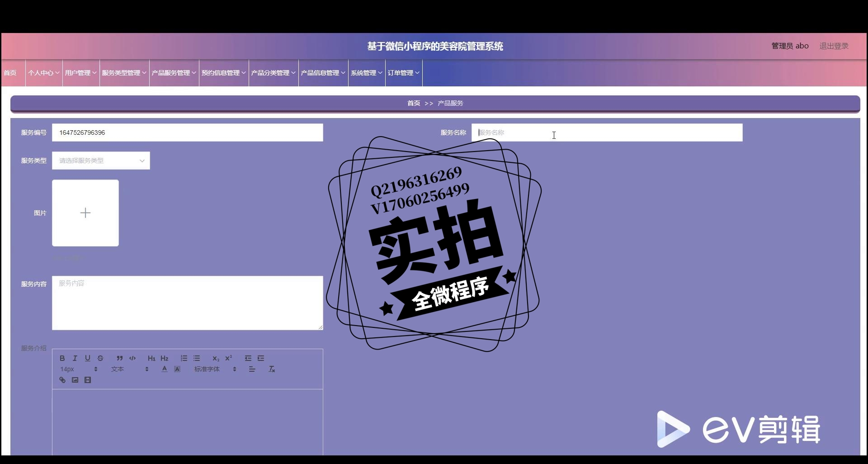Open the 产品分类管理 menu

pyautogui.click(x=274, y=73)
